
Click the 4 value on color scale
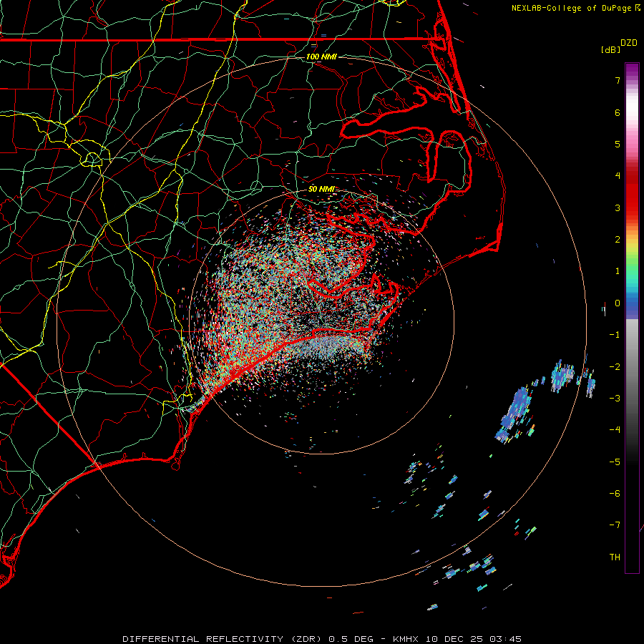pyautogui.click(x=618, y=176)
